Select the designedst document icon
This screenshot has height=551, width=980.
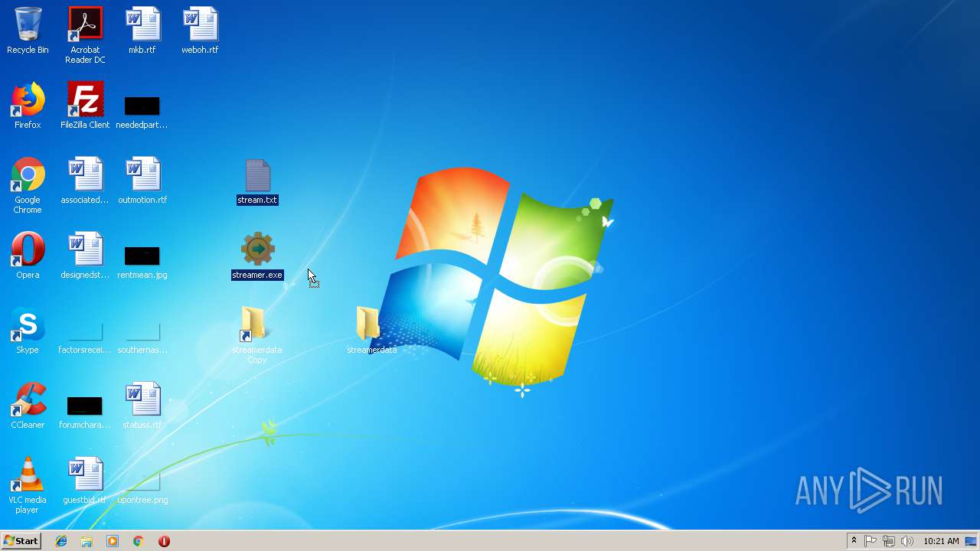85,256
